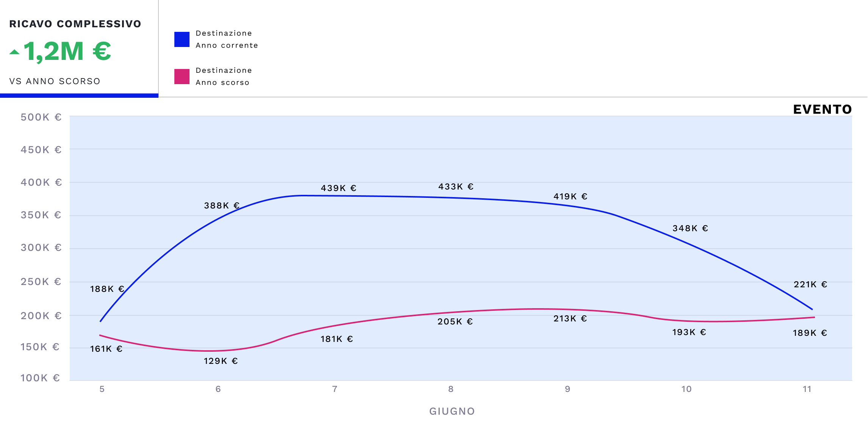
Task: Click the 129K € last-year data label
Action: click(x=221, y=361)
